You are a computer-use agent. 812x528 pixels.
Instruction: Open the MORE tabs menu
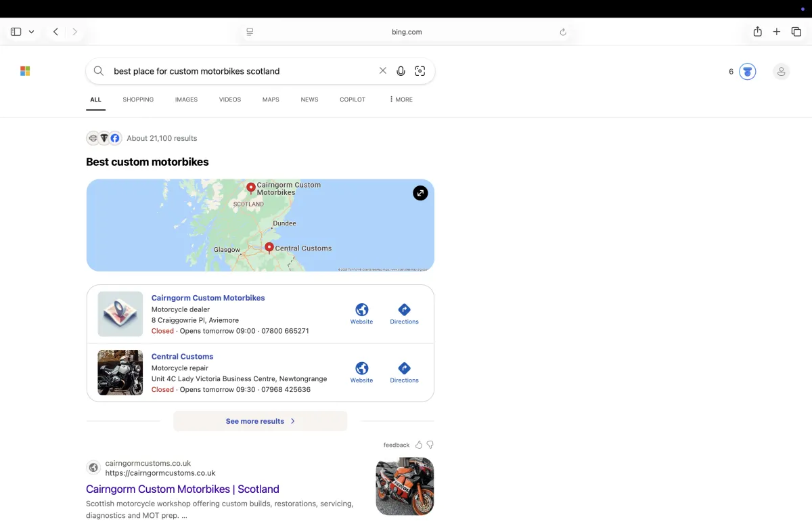point(401,100)
